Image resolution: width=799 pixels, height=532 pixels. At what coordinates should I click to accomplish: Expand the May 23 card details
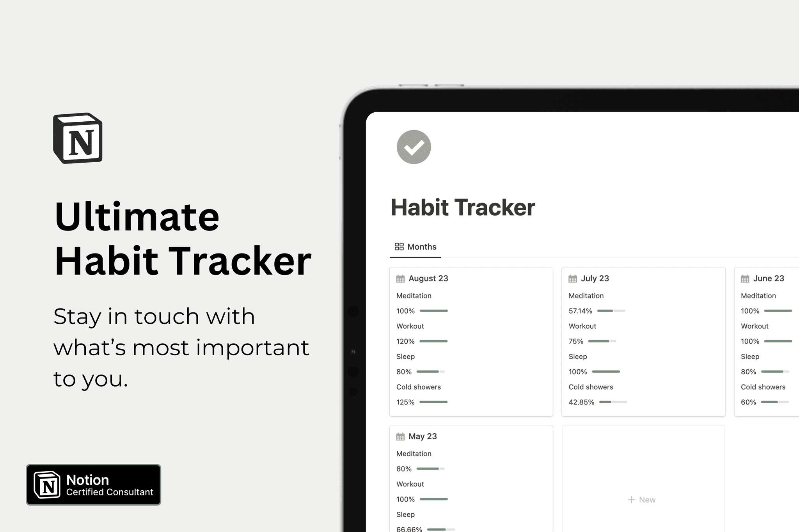426,437
